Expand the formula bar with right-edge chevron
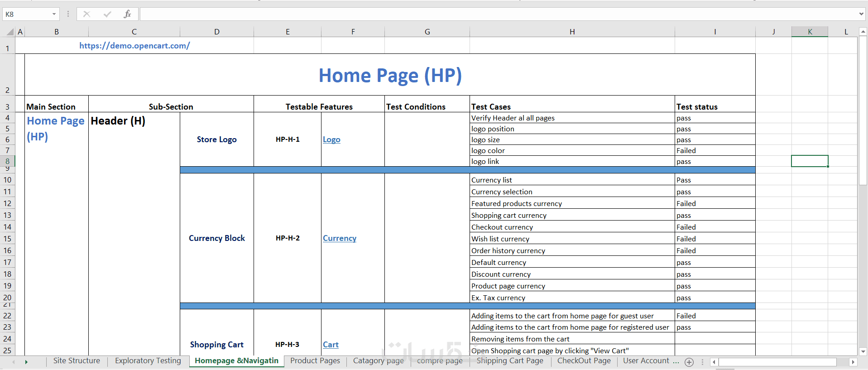868x370 pixels. 861,14
